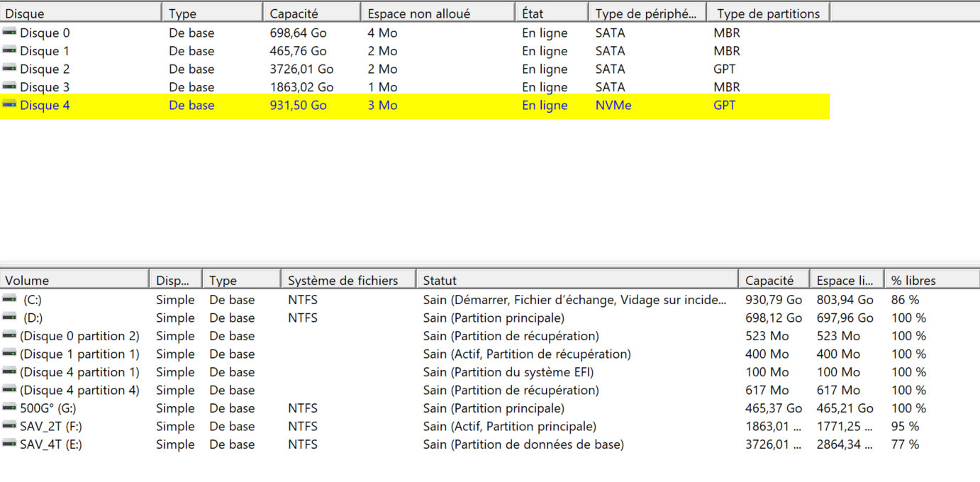Select the (Disque 4 partition 4) volume name
980x482 pixels.
click(79, 391)
